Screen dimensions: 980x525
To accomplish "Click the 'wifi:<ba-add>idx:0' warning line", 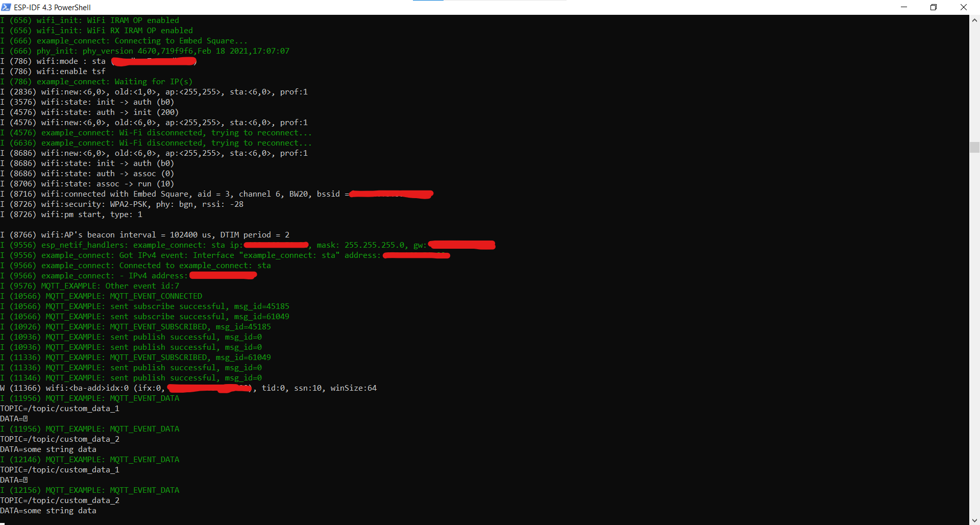I will tap(188, 388).
